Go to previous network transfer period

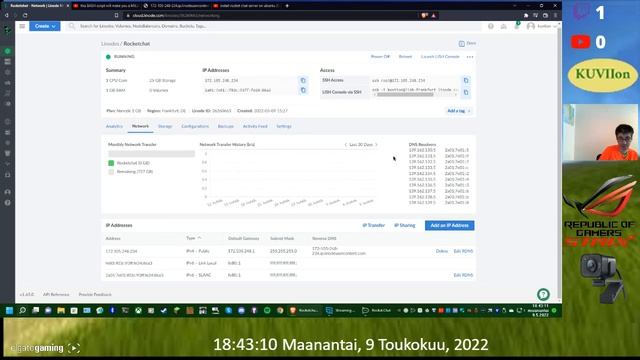345,144
